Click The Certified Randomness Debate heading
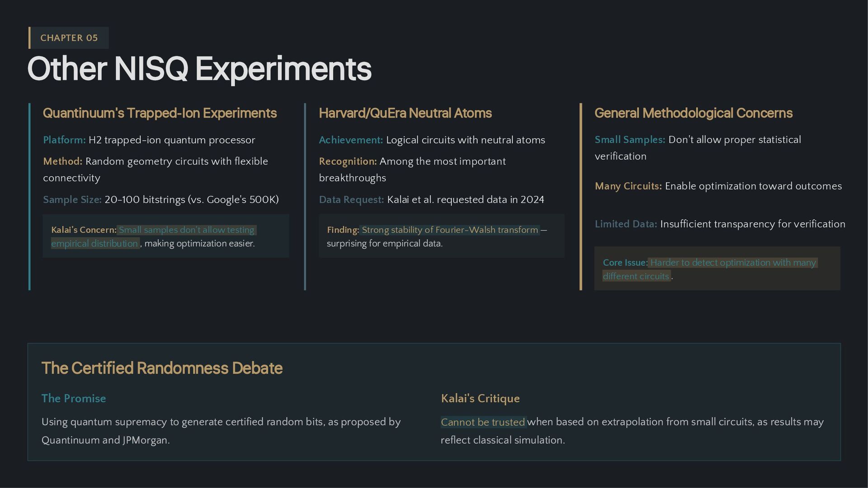The height and width of the screenshot is (488, 868). point(162,368)
